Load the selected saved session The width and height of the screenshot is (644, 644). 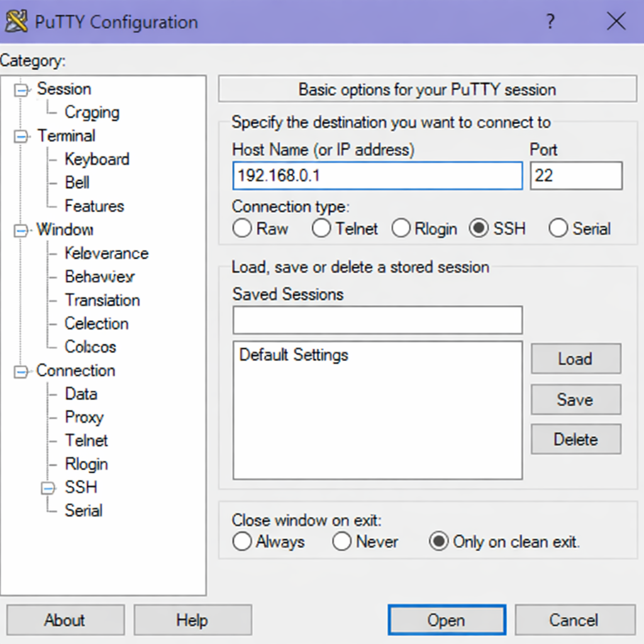click(575, 358)
